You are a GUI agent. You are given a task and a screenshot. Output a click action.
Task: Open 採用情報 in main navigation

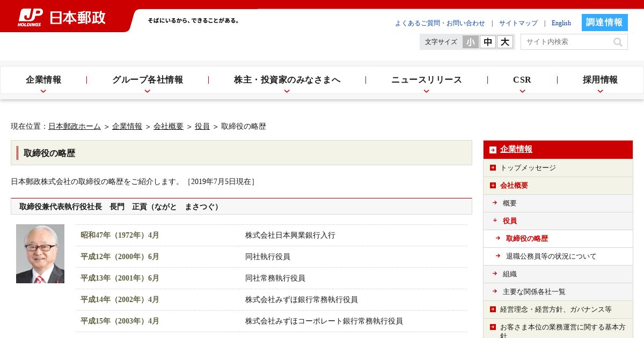(x=600, y=80)
